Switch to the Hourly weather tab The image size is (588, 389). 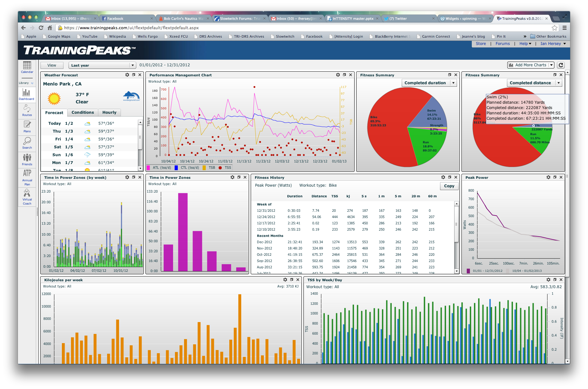click(x=109, y=112)
